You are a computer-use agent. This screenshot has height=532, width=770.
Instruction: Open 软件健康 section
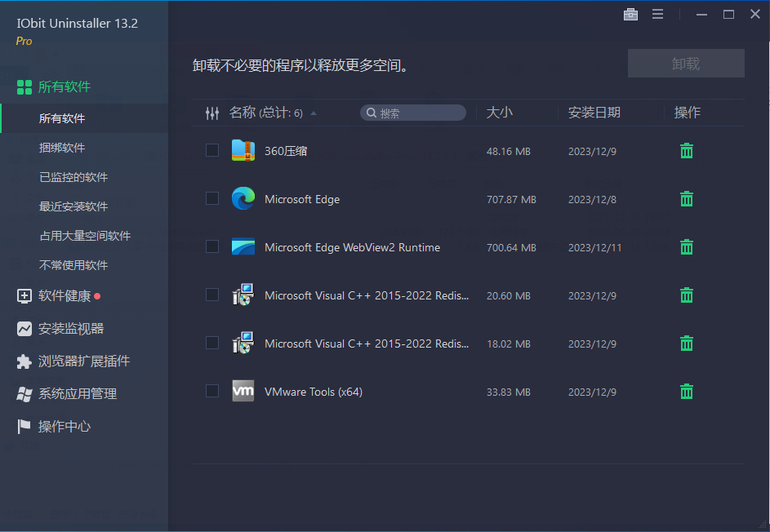click(x=65, y=296)
